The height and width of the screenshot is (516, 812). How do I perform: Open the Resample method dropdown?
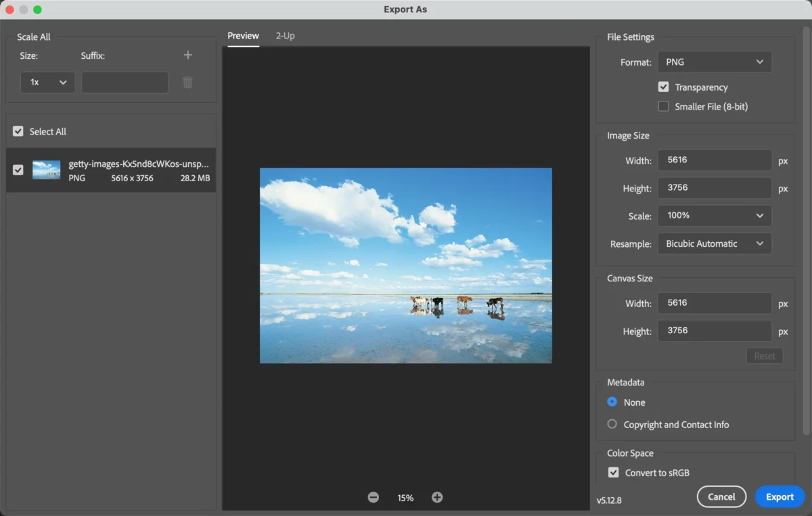[x=714, y=243]
